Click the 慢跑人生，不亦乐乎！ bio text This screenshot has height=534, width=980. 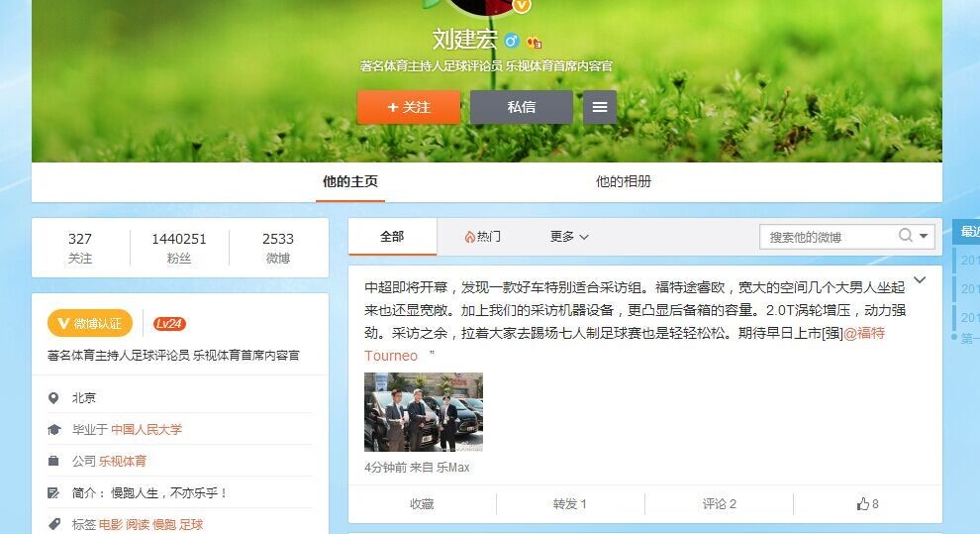(168, 492)
